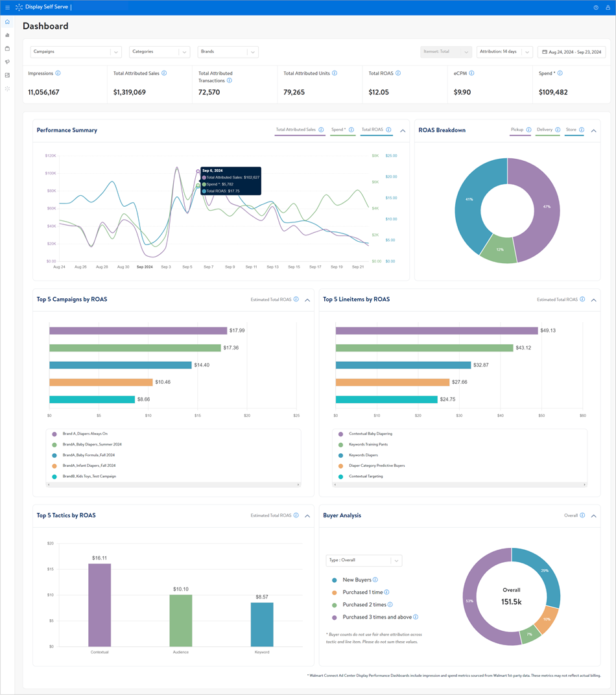Click the Purchased 3 times and above info link
The height and width of the screenshot is (695, 616).
[416, 617]
